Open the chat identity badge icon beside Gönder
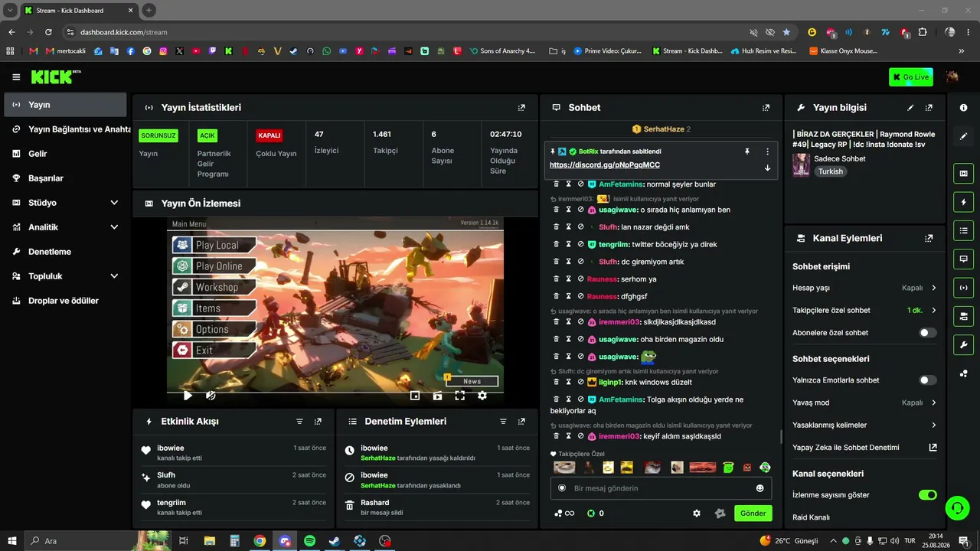 click(720, 514)
